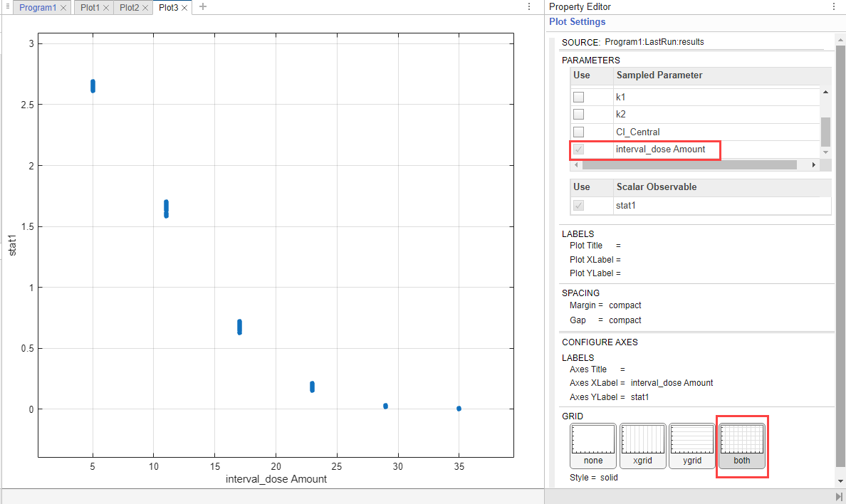
Task: Set grid to ygrid
Action: click(692, 446)
